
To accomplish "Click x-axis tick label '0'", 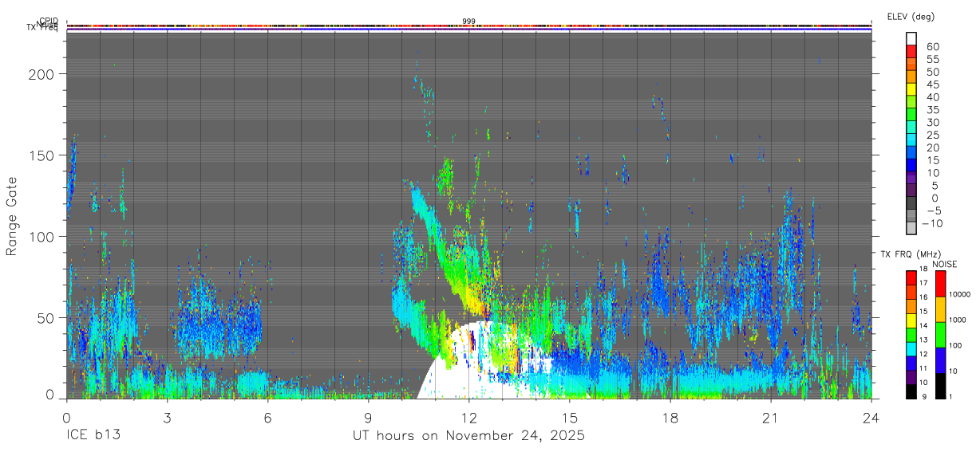I will coord(66,417).
